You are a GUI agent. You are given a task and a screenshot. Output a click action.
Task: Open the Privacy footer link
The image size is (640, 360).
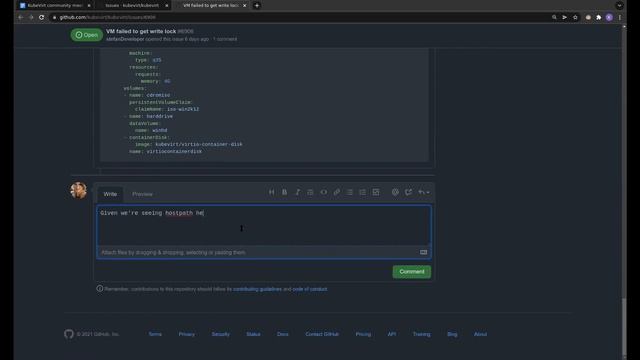coord(187,334)
